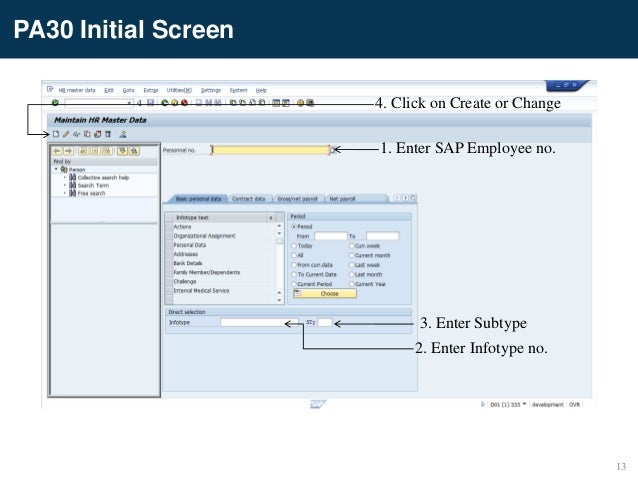Open the Help menu
This screenshot has width=638, height=479.
(261, 90)
